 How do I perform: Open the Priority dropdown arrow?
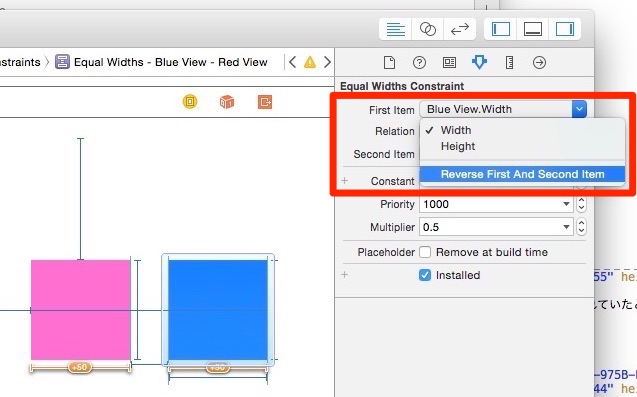566,204
